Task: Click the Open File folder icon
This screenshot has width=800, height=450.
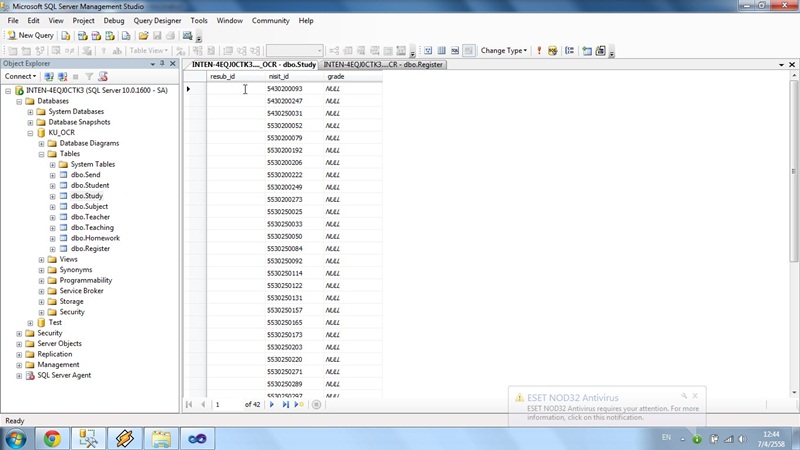Action: [144, 35]
